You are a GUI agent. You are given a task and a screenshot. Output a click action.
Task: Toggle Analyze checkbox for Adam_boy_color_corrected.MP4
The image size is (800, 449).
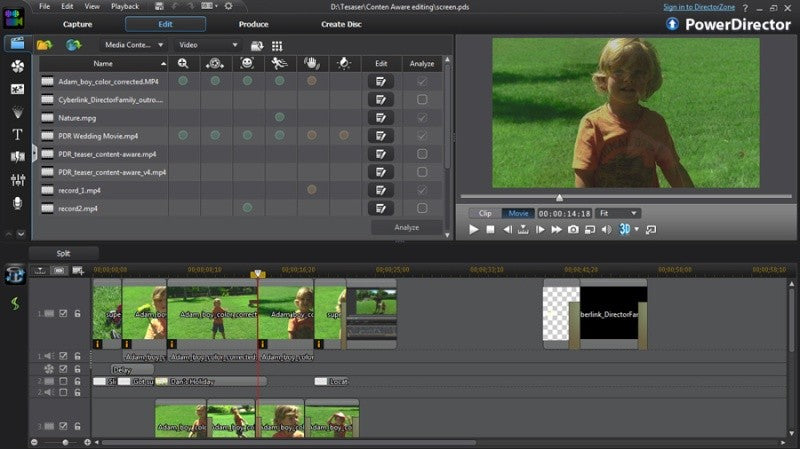click(x=422, y=81)
